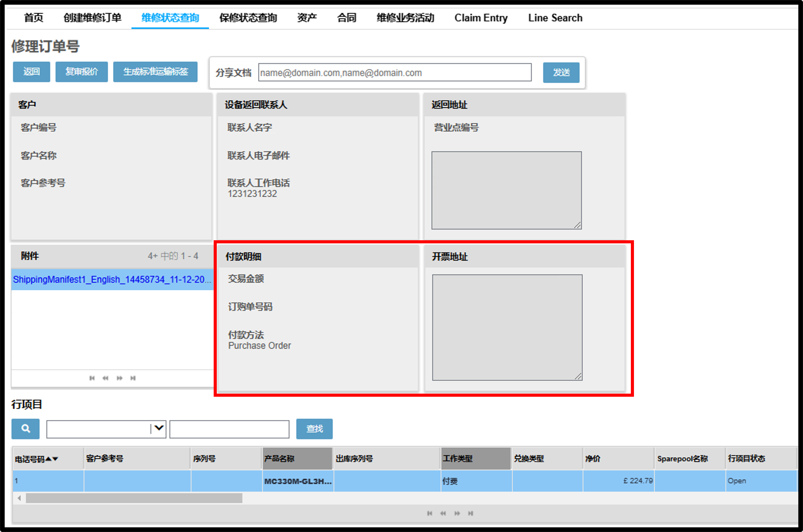Open the Claim Entry tab
Viewport: 803px width, 532px height.
coord(481,18)
